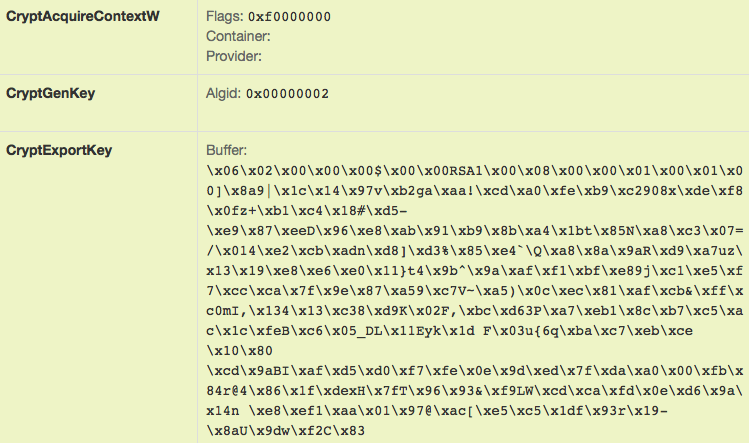The width and height of the screenshot is (749, 443).
Task: Click the Flags: label text
Action: (225, 16)
